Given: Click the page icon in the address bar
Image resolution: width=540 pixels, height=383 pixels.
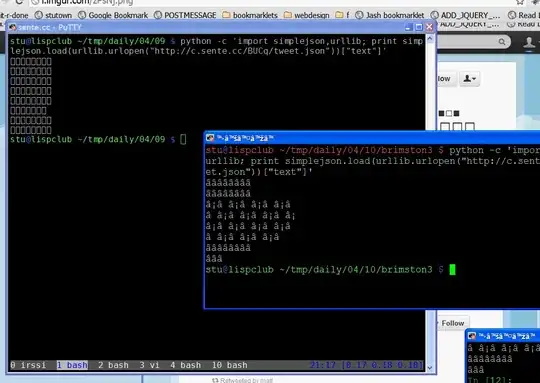Looking at the screenshot, I should pyautogui.click(x=34, y=2).
